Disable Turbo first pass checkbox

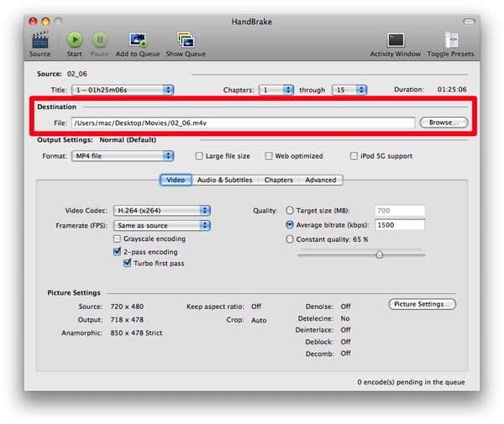[x=128, y=263]
